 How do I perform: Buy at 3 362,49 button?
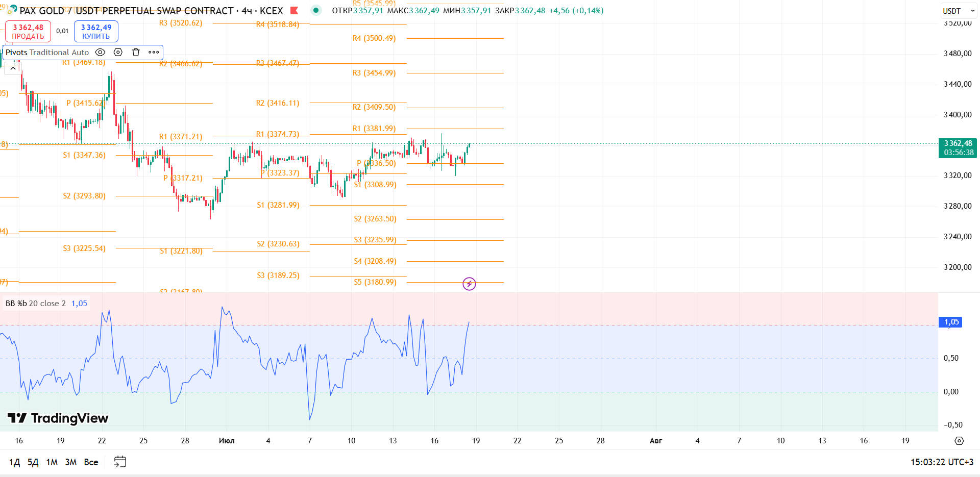coord(96,31)
